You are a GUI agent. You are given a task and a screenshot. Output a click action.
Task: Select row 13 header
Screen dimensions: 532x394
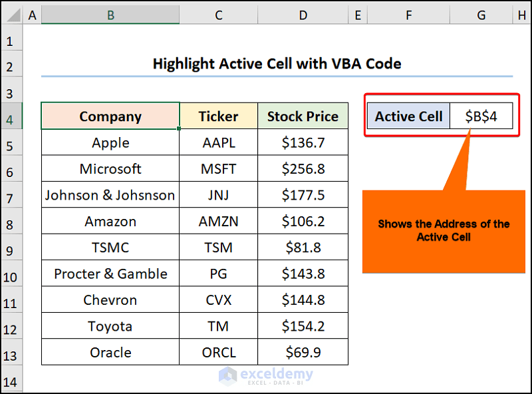(x=11, y=352)
